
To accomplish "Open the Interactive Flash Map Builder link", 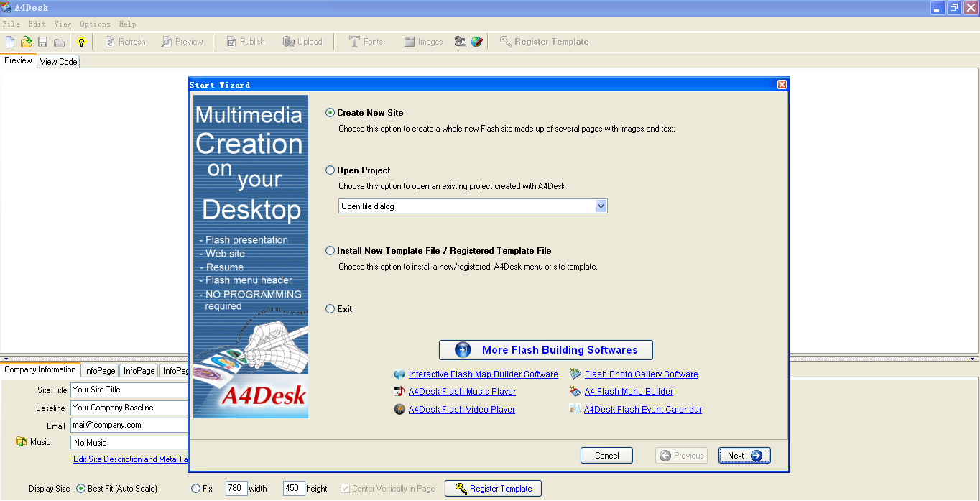I will [483, 374].
